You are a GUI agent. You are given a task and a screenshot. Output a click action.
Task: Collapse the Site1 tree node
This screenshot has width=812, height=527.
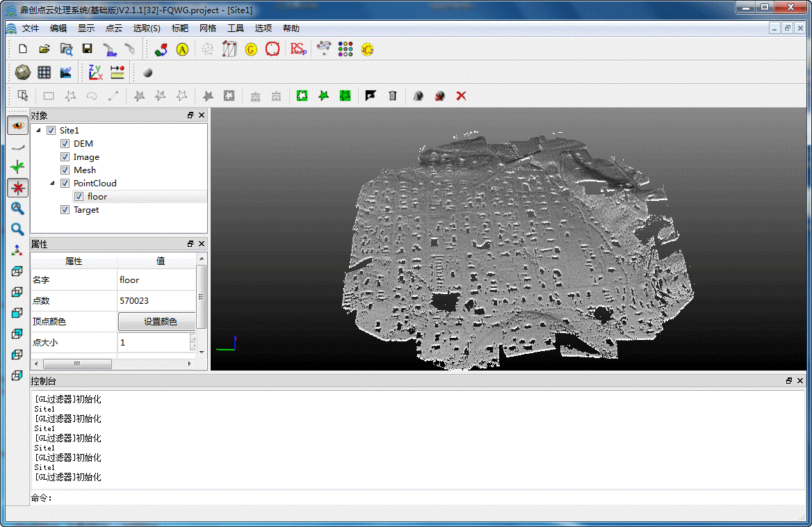coord(38,131)
